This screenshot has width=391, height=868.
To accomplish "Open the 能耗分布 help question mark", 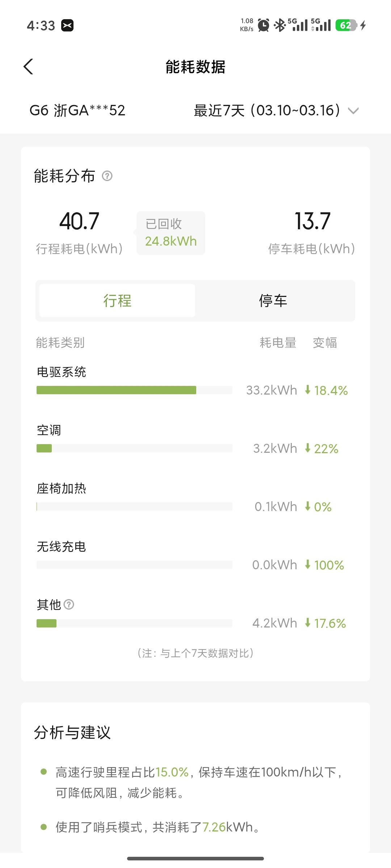I will [107, 176].
